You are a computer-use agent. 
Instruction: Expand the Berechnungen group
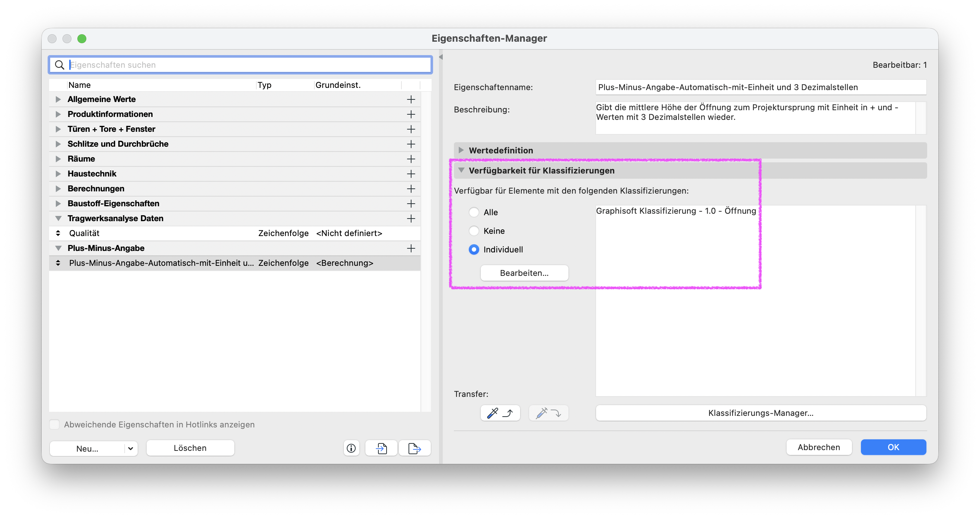click(x=58, y=188)
